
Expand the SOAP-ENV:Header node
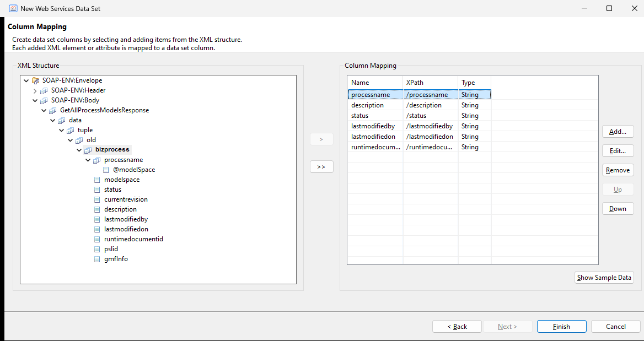click(35, 91)
